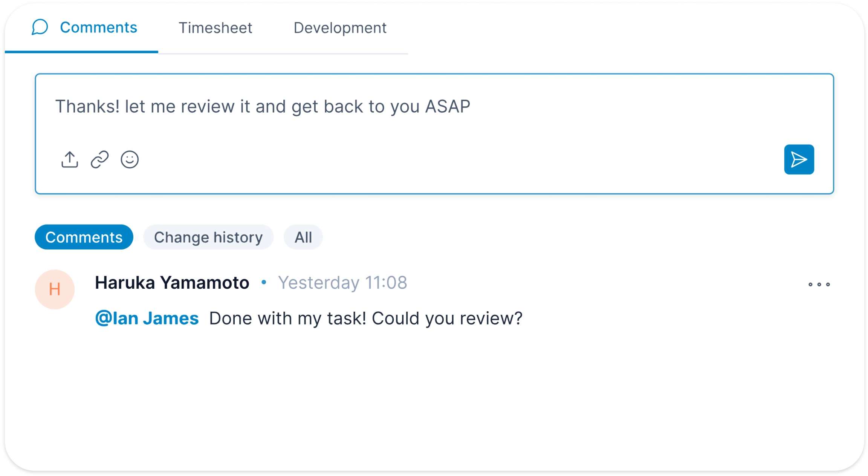Open the emoji picker in the comment box
This screenshot has width=868, height=476.
click(129, 159)
